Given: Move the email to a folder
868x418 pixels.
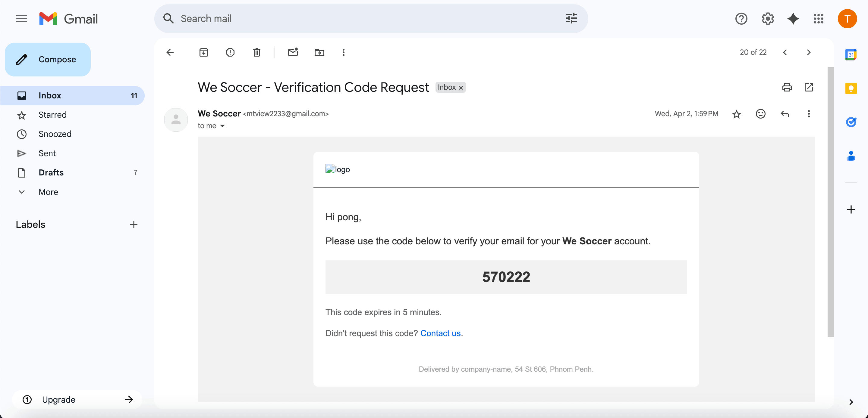Looking at the screenshot, I should (x=319, y=52).
